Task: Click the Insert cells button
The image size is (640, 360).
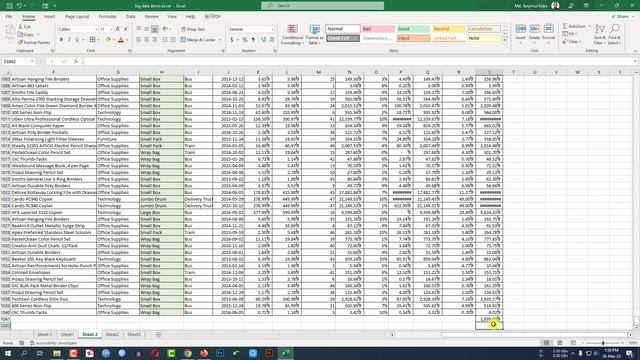Action: coord(520,33)
